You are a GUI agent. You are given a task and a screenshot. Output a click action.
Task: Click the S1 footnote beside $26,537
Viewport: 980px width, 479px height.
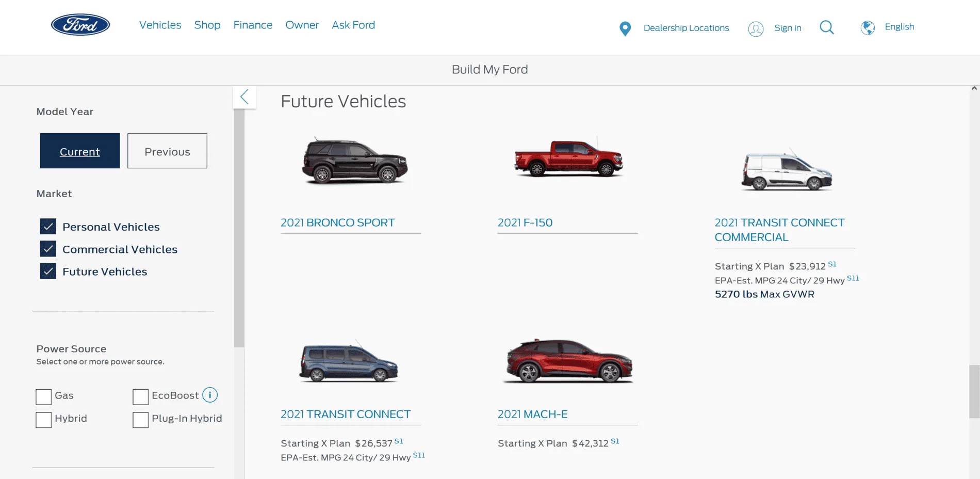(x=399, y=441)
